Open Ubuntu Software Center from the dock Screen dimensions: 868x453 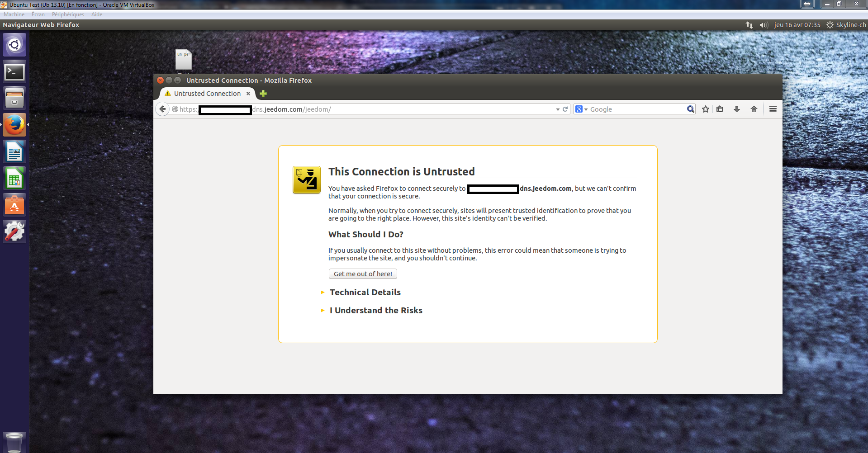click(x=14, y=205)
